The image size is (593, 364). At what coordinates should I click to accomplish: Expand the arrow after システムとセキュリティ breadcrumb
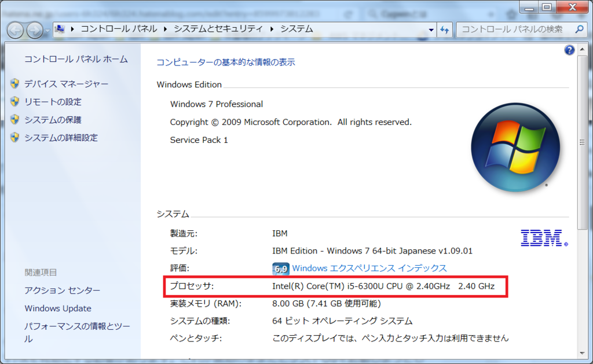(272, 29)
